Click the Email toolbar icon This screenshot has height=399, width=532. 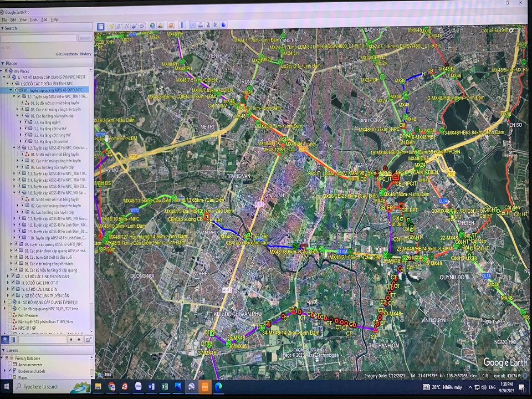[192, 26]
